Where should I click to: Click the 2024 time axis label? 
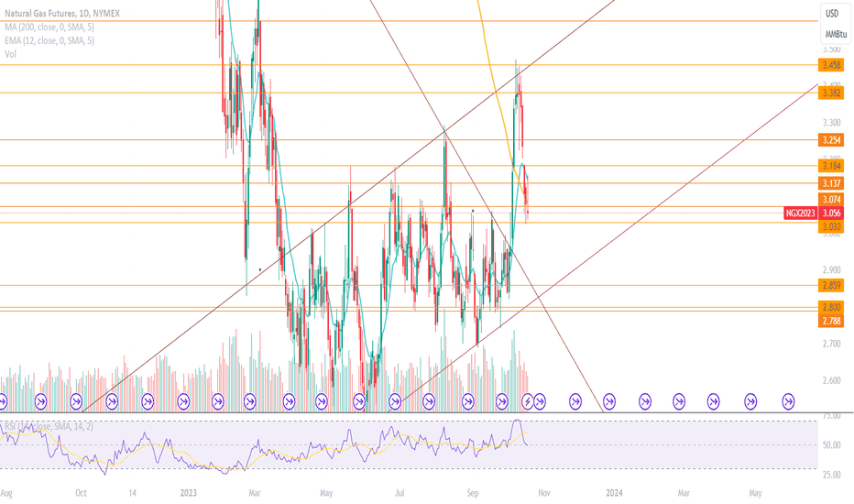(x=614, y=493)
